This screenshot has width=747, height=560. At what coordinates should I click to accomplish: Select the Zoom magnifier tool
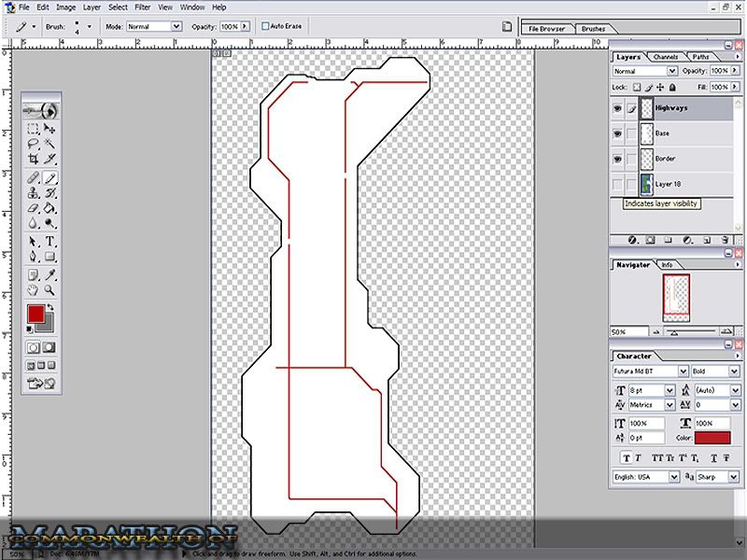click(50, 290)
